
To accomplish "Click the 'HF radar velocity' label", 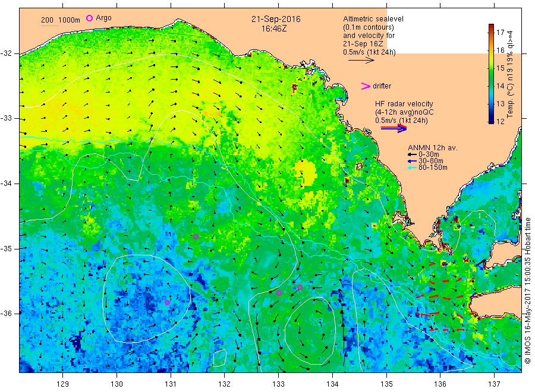I will [404, 104].
